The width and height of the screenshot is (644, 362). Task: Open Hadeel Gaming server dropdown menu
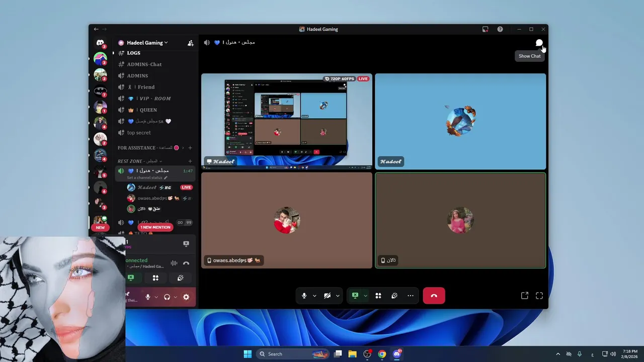[147, 43]
